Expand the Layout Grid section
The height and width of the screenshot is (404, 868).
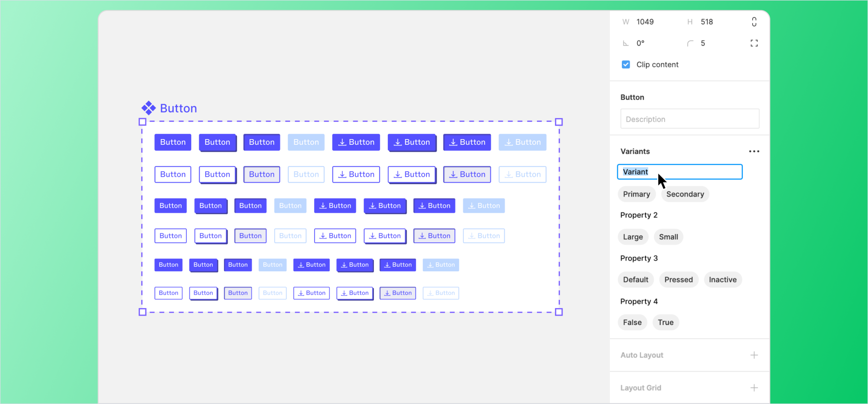coord(641,388)
